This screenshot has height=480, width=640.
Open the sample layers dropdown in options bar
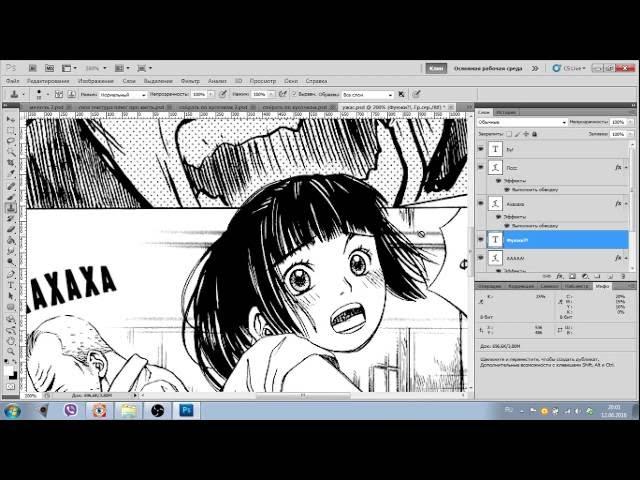[x=367, y=95]
